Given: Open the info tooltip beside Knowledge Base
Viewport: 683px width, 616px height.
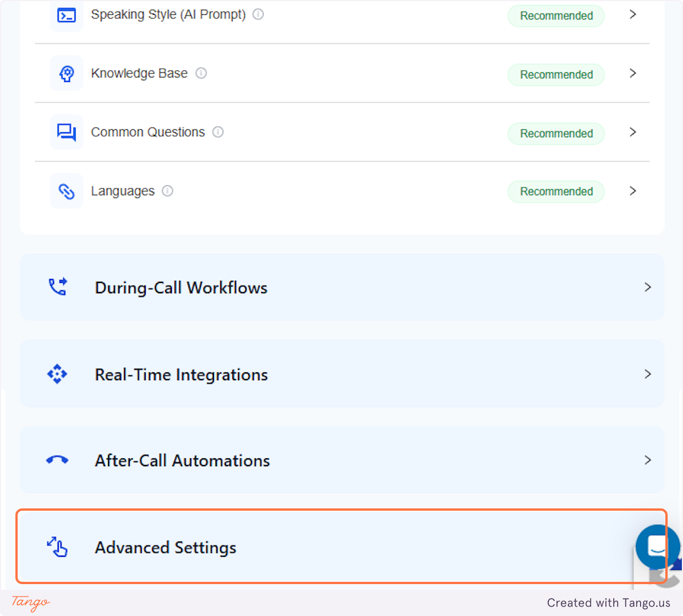Looking at the screenshot, I should click(x=201, y=73).
